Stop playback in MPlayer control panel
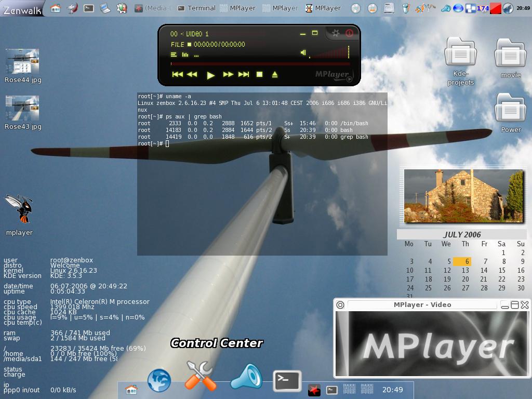Image resolution: width=532 pixels, height=399 pixels. [260, 74]
